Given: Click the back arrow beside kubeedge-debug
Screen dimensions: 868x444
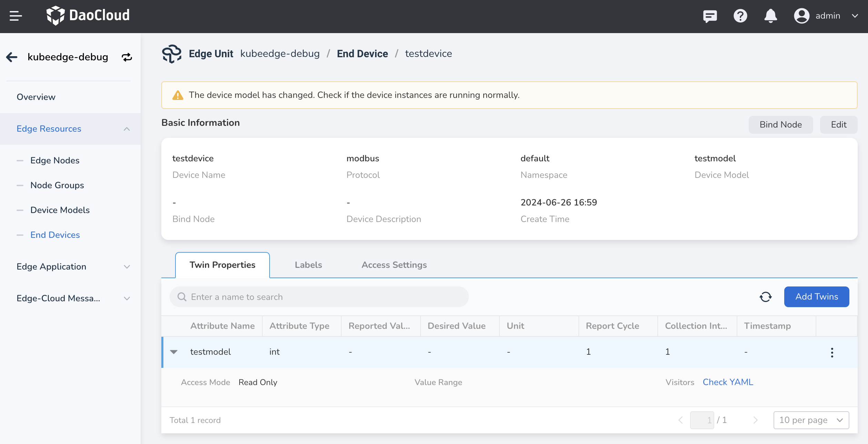Looking at the screenshot, I should pyautogui.click(x=12, y=57).
